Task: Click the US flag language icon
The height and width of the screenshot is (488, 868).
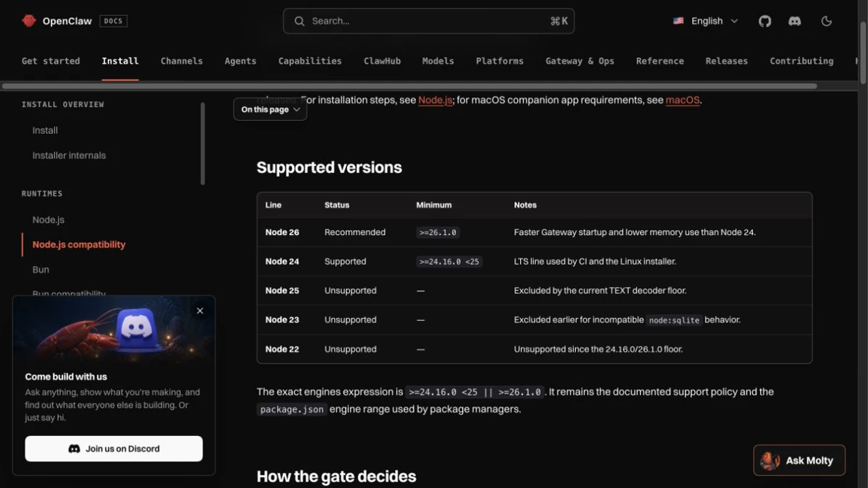Action: 678,21
